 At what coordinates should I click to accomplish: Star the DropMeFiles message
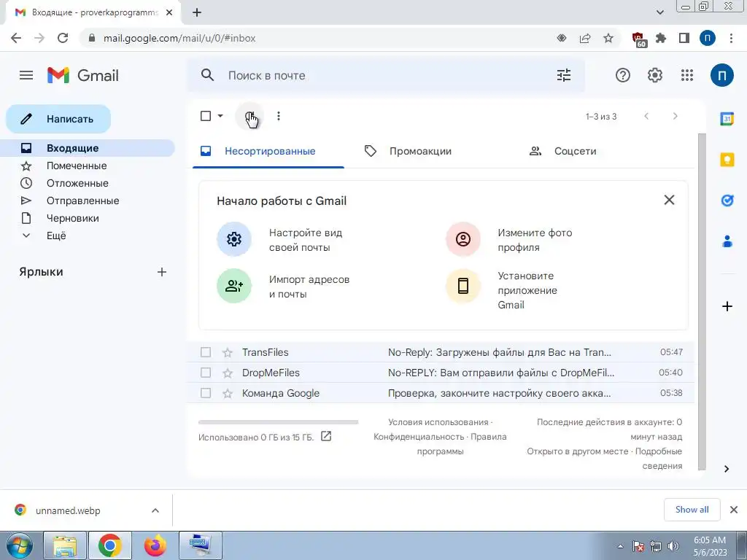(x=228, y=373)
